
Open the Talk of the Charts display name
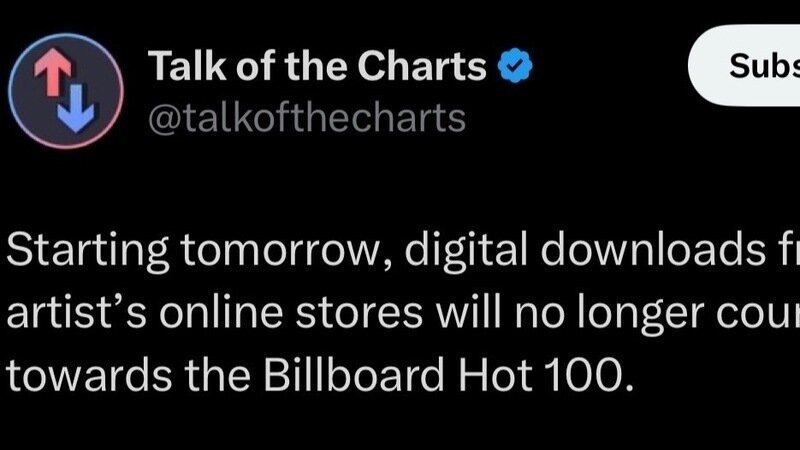(318, 68)
